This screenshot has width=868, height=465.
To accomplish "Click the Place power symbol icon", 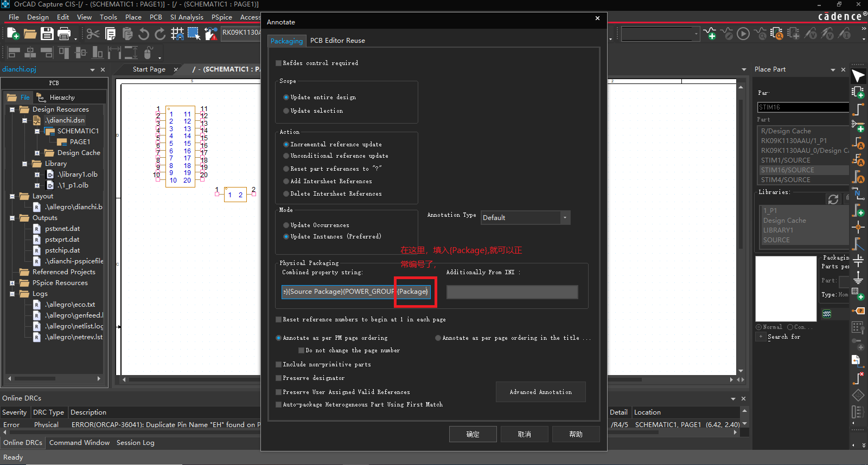I will click(x=858, y=260).
